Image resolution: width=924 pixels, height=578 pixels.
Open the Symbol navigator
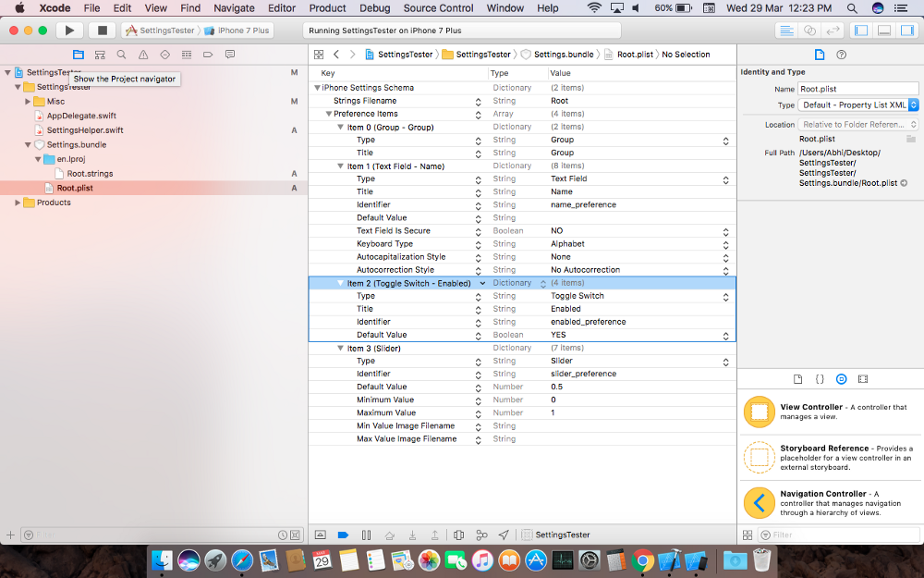pyautogui.click(x=100, y=55)
